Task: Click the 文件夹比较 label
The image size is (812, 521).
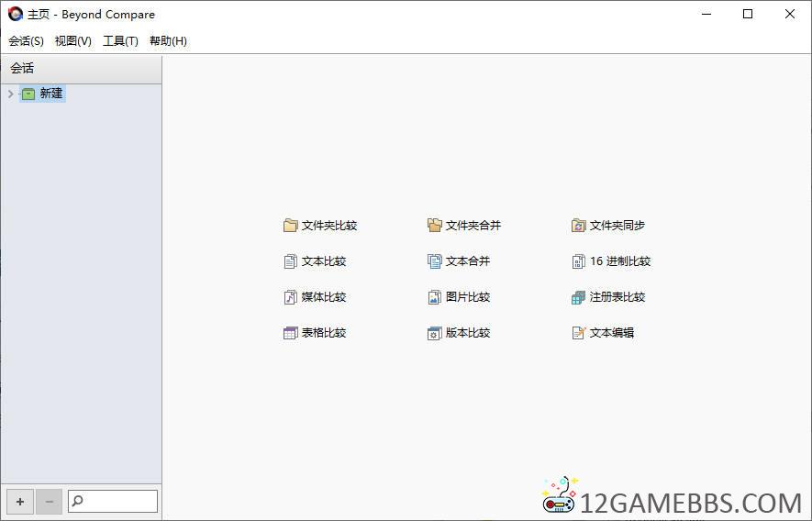Action: coord(329,226)
